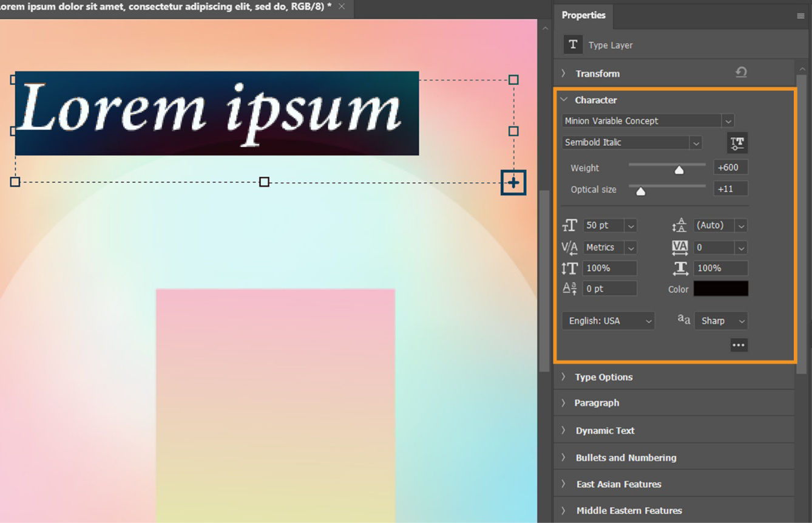812x523 pixels.
Task: Click the vertical scale icon next to 100%
Action: click(569, 268)
